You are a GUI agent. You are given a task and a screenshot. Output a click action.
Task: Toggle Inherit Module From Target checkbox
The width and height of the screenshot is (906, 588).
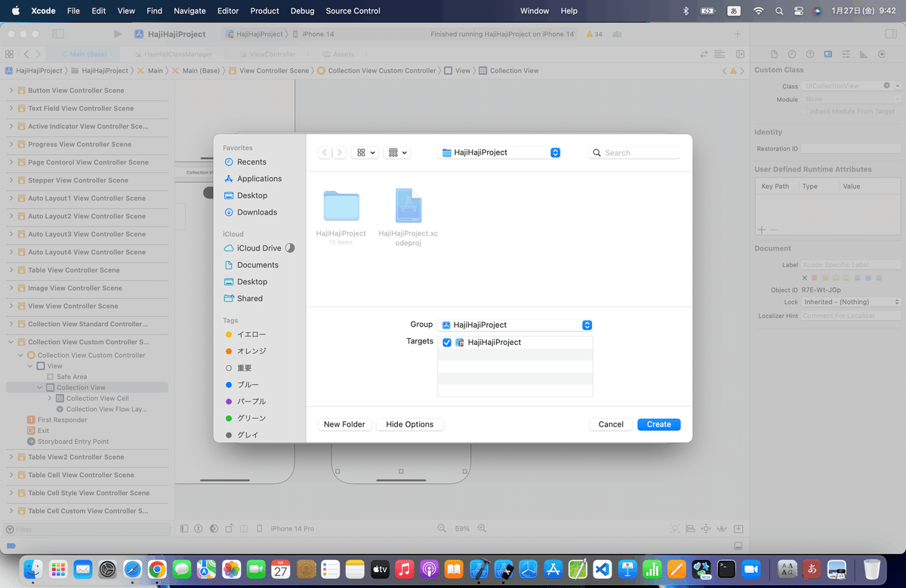point(805,112)
